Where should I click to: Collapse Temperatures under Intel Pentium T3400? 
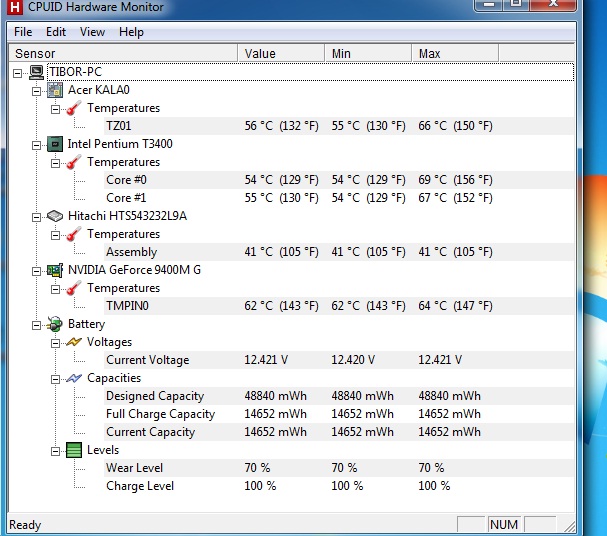click(x=55, y=163)
